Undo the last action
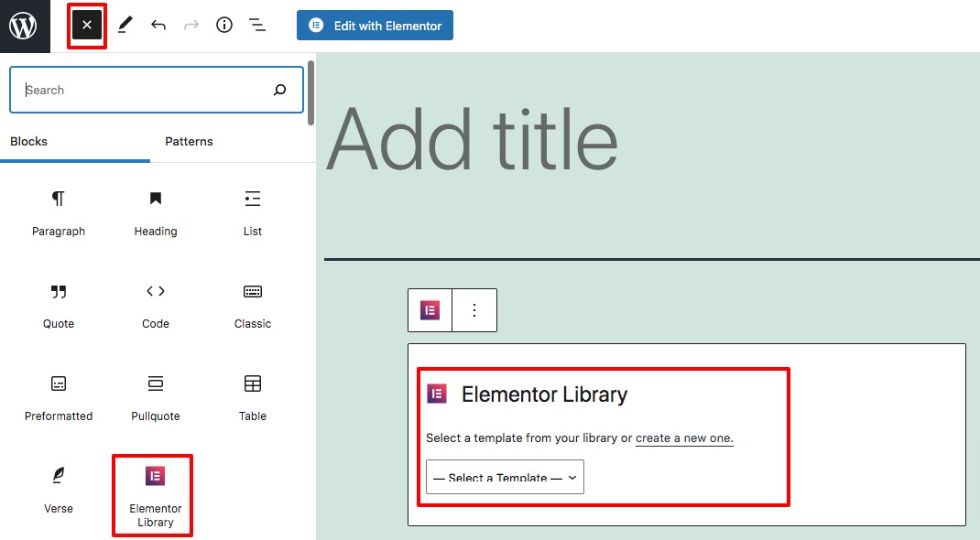The height and width of the screenshot is (540, 980). tap(158, 26)
